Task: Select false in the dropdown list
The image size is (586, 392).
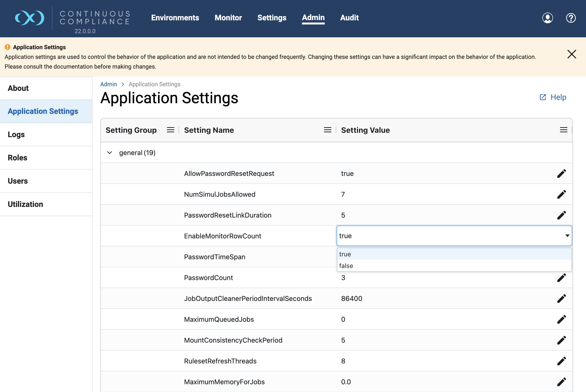Action: (346, 266)
